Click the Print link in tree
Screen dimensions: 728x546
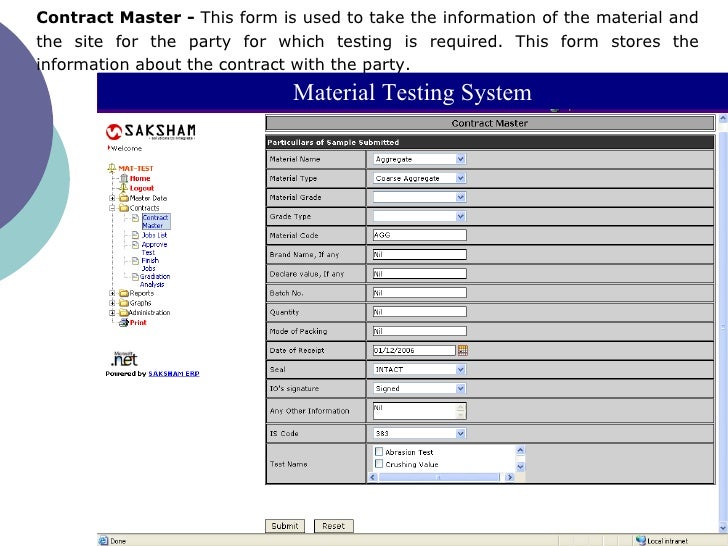pyautogui.click(x=138, y=323)
